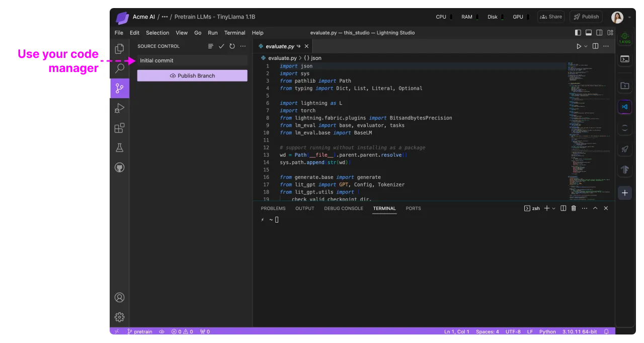The height and width of the screenshot is (343, 644).
Task: Close the evaluate.py tab
Action: click(x=307, y=46)
